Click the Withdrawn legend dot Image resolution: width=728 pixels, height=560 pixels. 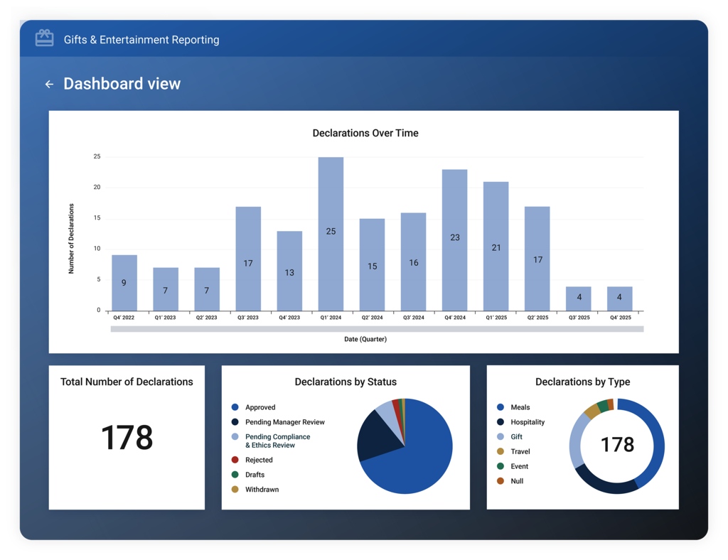coord(235,489)
